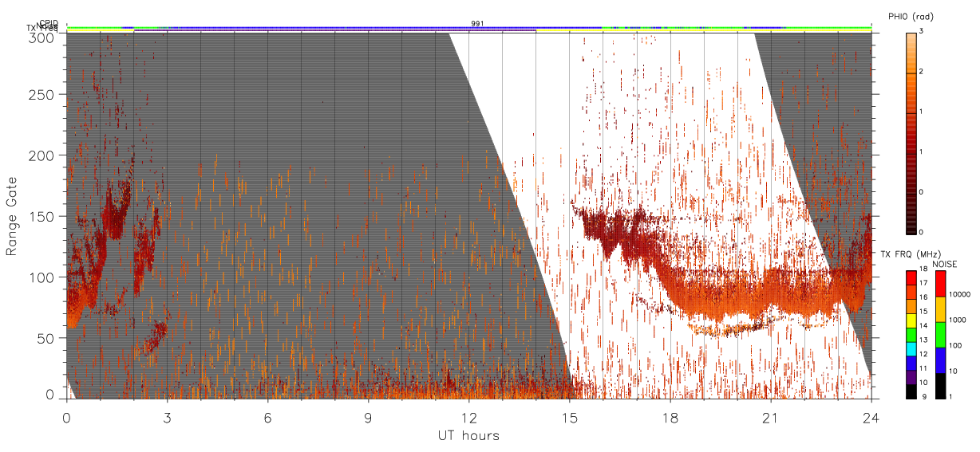Click the x-axis tick label '0'
Viewport: 980px width, 452px height.
(x=66, y=417)
